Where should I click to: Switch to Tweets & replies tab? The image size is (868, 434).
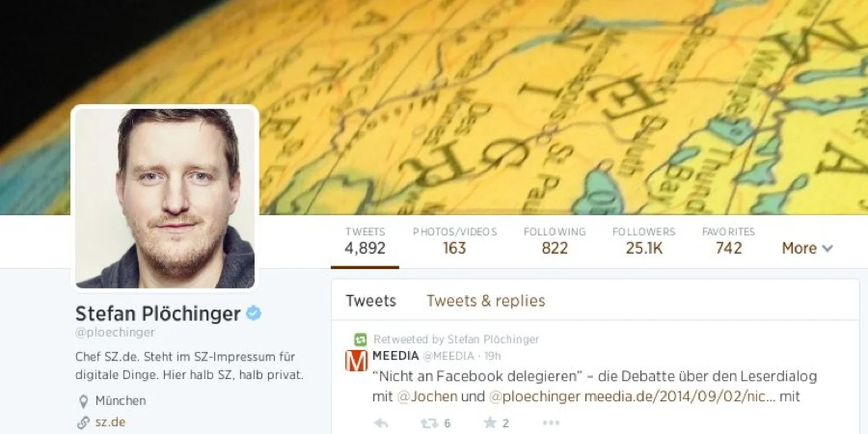click(485, 301)
